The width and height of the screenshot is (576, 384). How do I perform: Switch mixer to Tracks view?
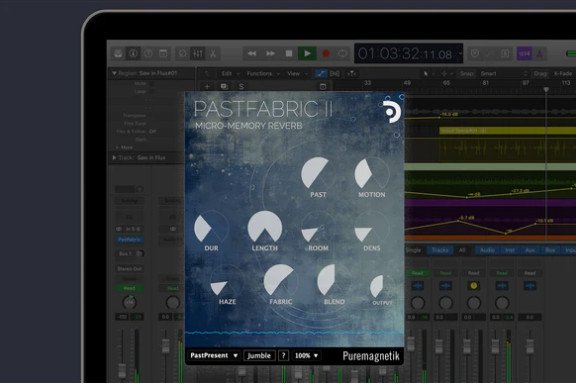tap(440, 250)
